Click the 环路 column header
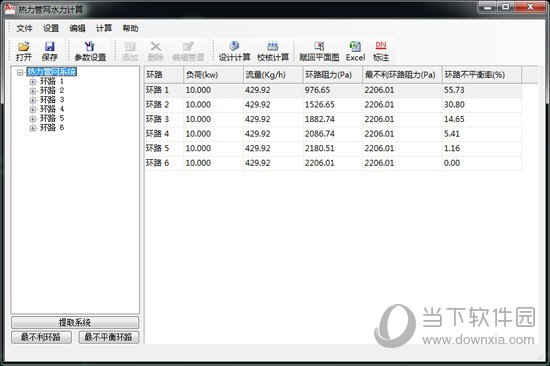This screenshot has height=366, width=550. (x=164, y=75)
